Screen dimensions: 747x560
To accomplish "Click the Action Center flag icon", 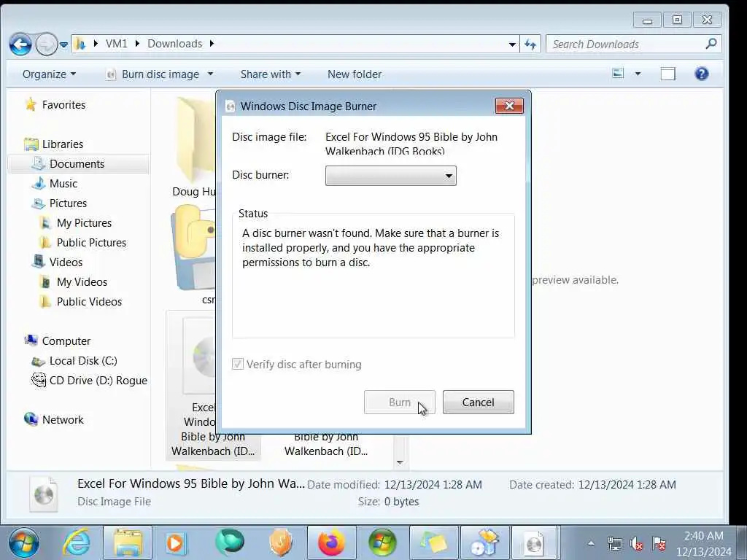I will (x=659, y=543).
